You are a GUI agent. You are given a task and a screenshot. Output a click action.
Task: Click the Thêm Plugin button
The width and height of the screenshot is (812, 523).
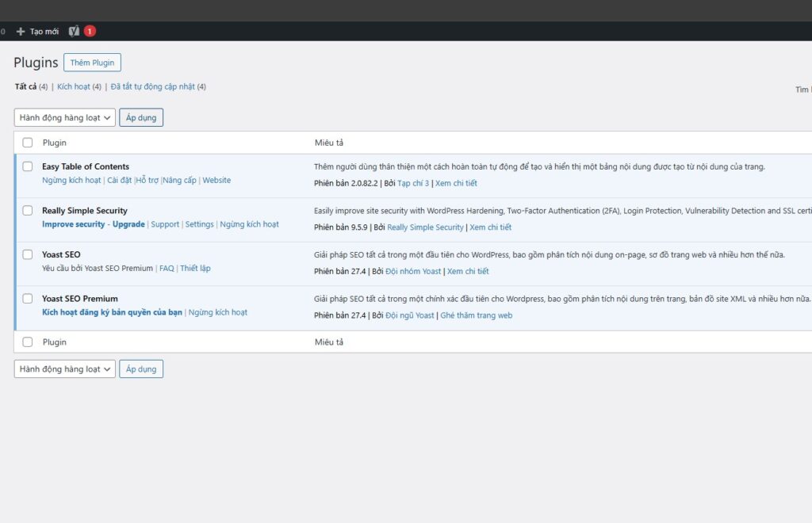tap(92, 63)
